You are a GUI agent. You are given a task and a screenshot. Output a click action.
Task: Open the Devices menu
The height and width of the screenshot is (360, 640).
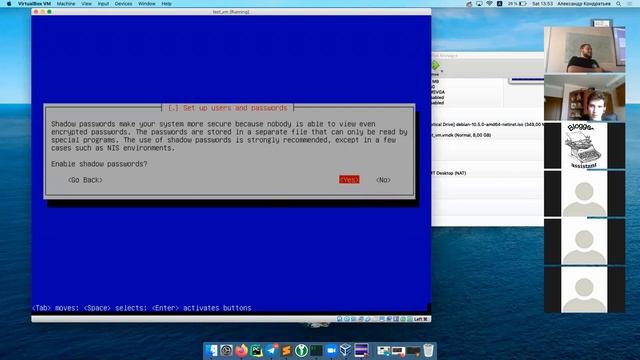click(123, 4)
